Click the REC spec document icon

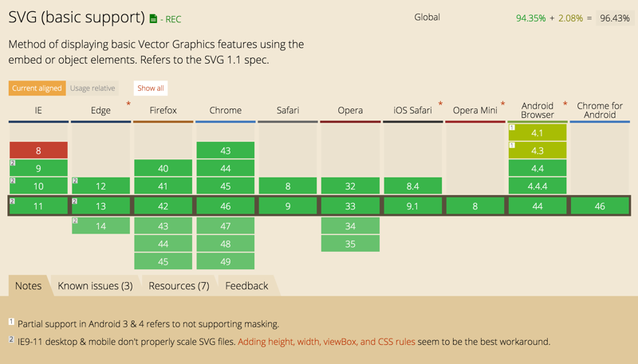153,18
